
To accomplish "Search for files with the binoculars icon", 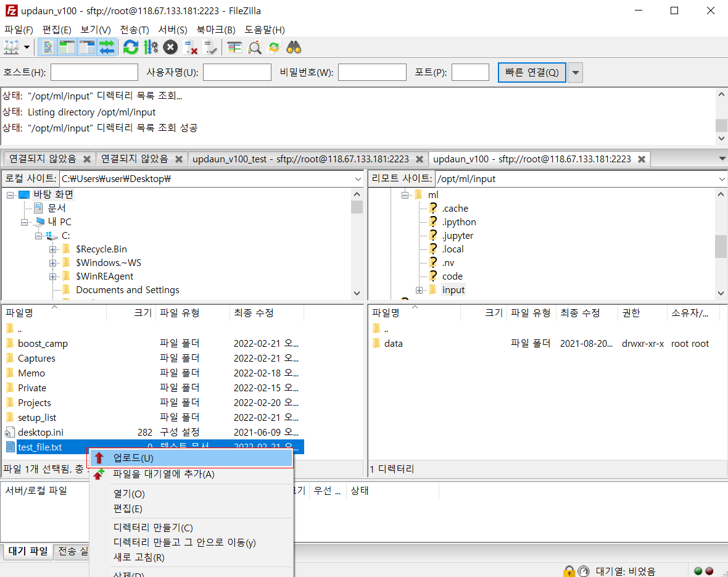I will 294,48.
